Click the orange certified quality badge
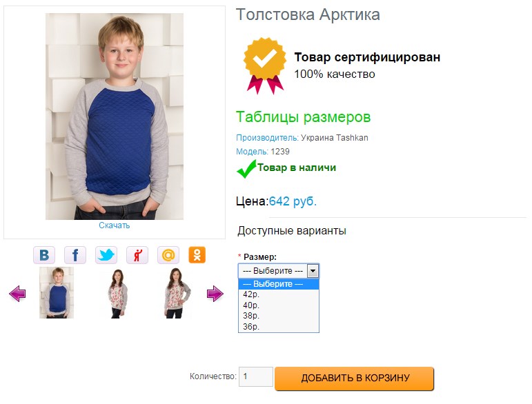This screenshot has height=404, width=532. point(264,65)
